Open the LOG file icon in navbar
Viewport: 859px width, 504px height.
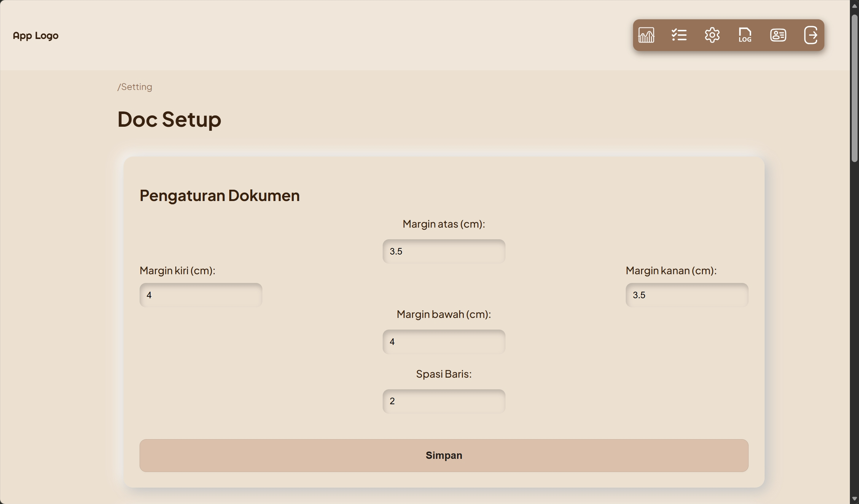coord(745,35)
